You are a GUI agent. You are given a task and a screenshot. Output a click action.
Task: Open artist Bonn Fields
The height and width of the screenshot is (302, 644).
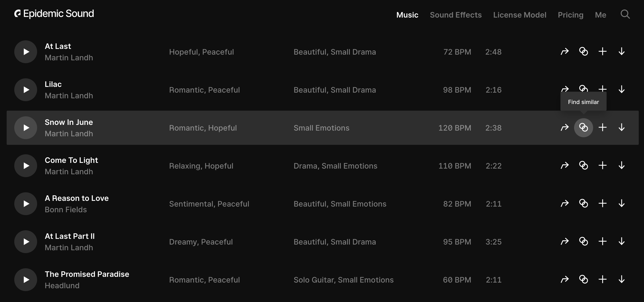click(x=66, y=209)
